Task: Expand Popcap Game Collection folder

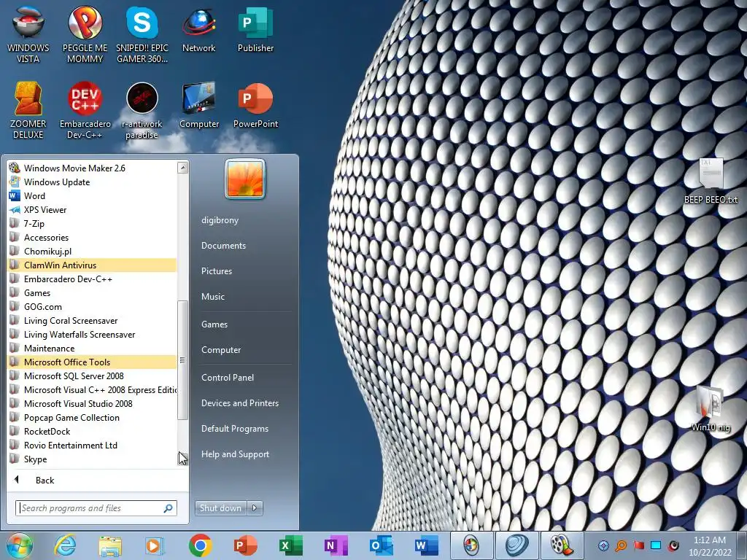Action: (93, 417)
